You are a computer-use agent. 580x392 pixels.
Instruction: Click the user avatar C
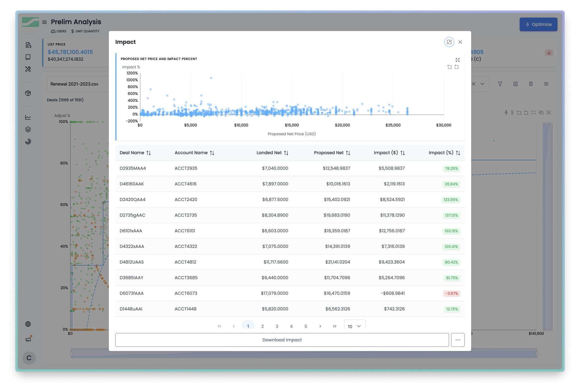[x=29, y=358]
